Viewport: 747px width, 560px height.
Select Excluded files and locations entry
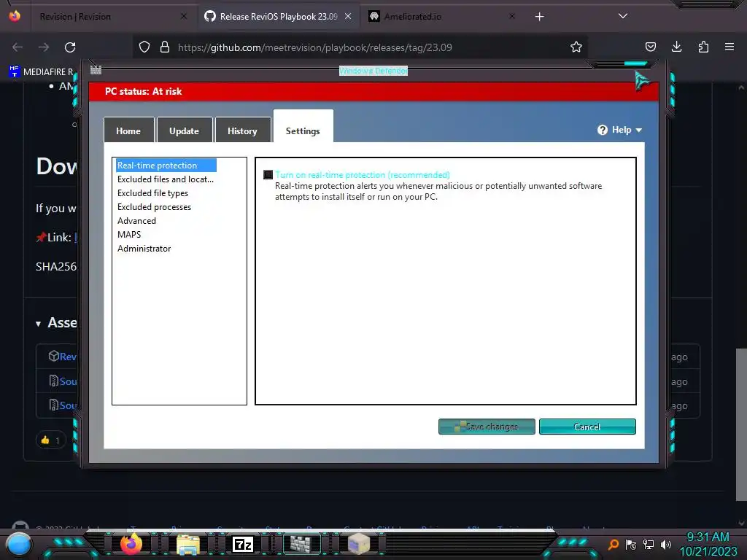[x=166, y=179]
